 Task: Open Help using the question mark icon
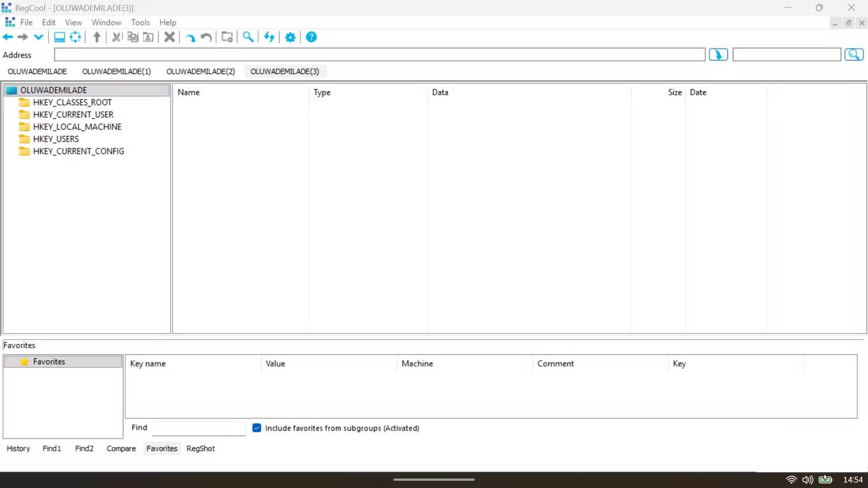coord(311,37)
